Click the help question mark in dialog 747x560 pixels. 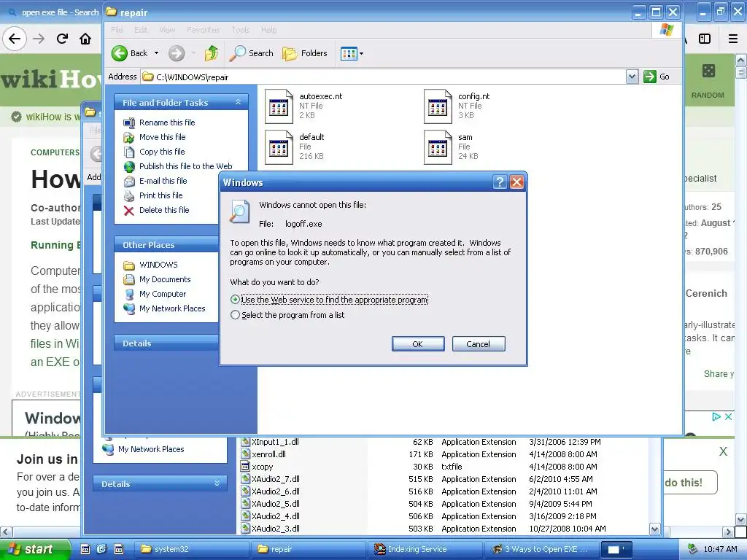(499, 182)
